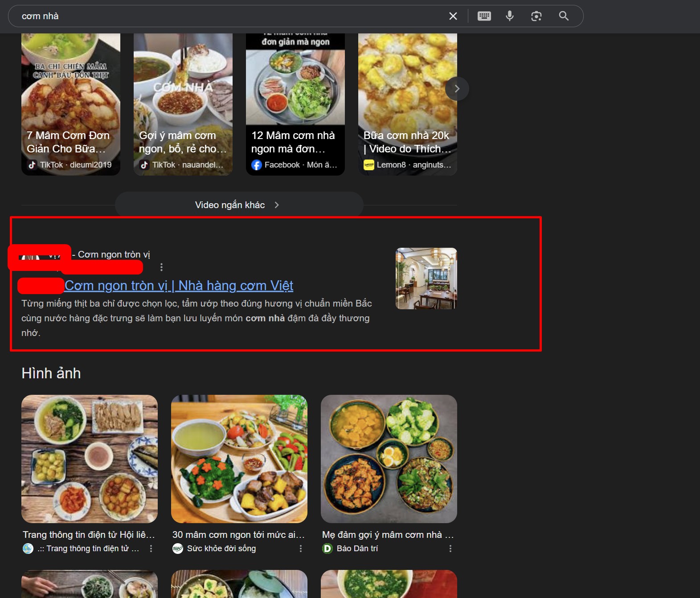Open the on-screen keyboard input tool
The height and width of the screenshot is (598, 700).
484,16
